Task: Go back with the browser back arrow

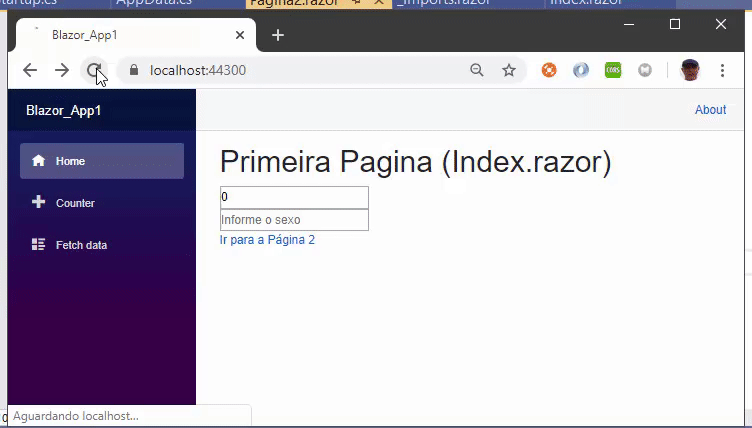Action: 30,70
